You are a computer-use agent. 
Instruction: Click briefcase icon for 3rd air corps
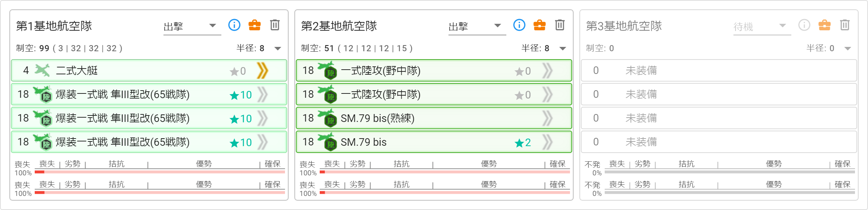click(824, 25)
